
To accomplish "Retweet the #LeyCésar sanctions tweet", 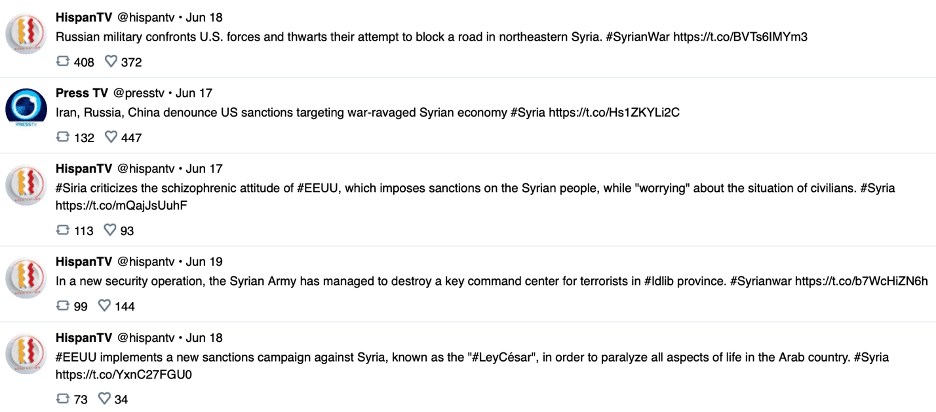I will click(62, 398).
